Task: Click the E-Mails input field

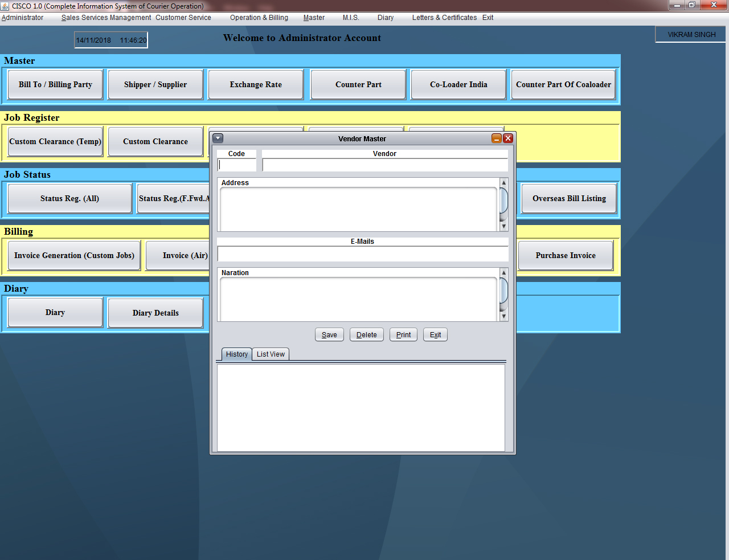Action: tap(363, 254)
